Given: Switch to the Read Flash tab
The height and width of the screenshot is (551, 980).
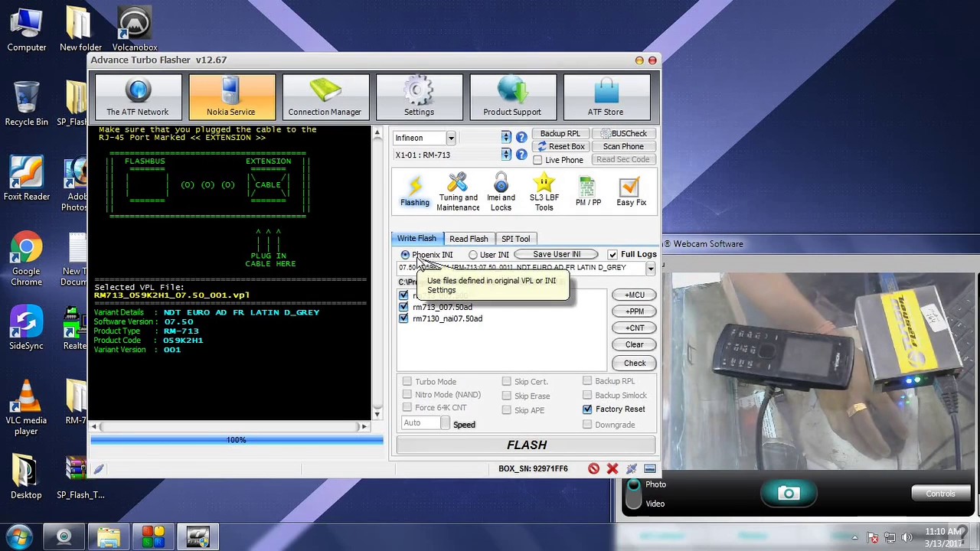Looking at the screenshot, I should [x=469, y=239].
